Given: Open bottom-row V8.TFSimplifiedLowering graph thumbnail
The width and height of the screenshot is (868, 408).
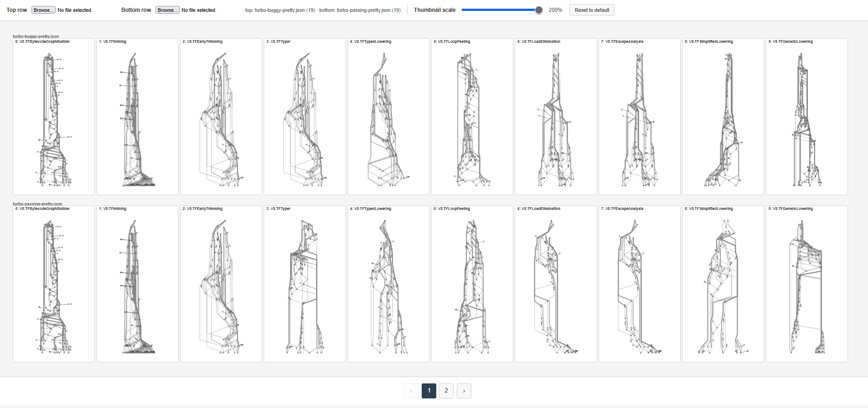Looking at the screenshot, I should (723, 284).
